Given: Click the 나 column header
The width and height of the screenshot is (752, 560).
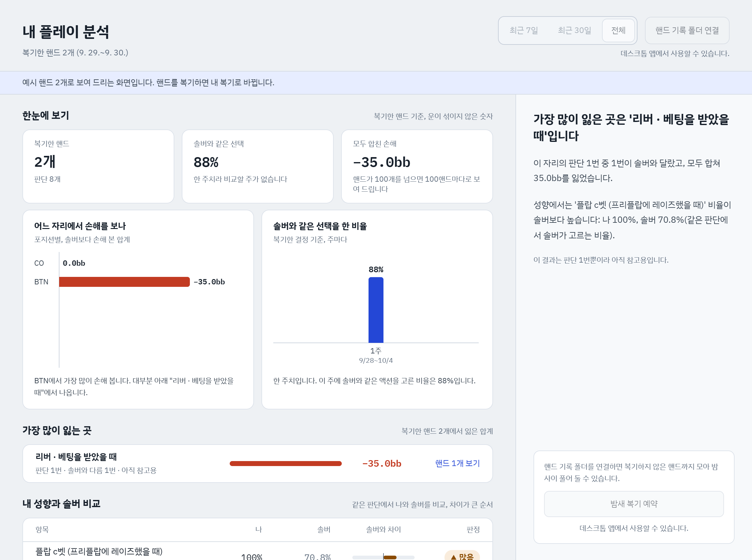Looking at the screenshot, I should click(x=259, y=529).
